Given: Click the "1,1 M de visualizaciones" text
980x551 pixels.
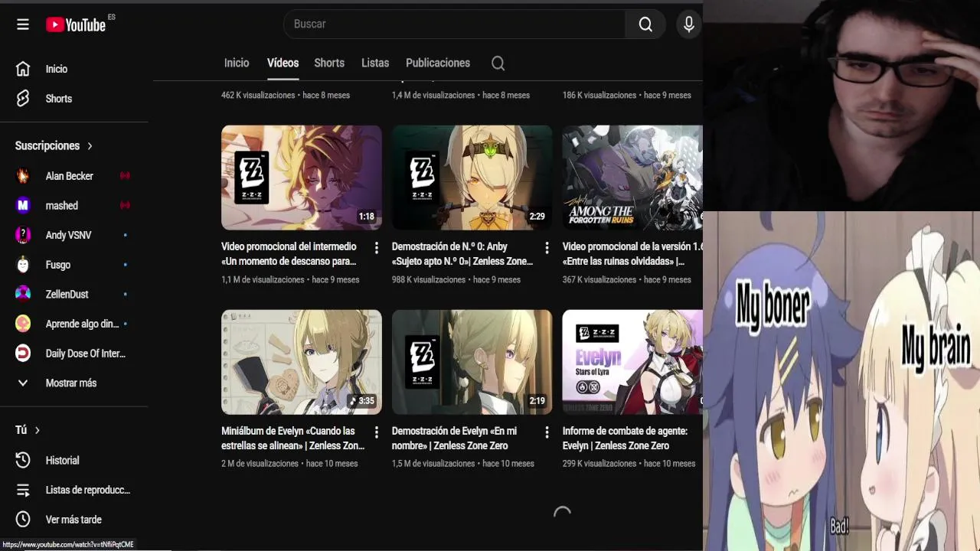Looking at the screenshot, I should 263,280.
